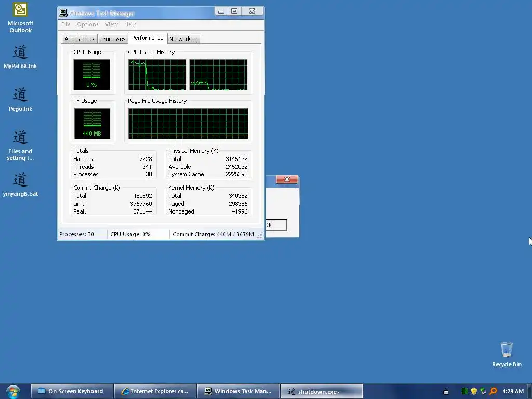Switch to the Applications tab
The height and width of the screenshot is (399, 532).
(x=79, y=39)
